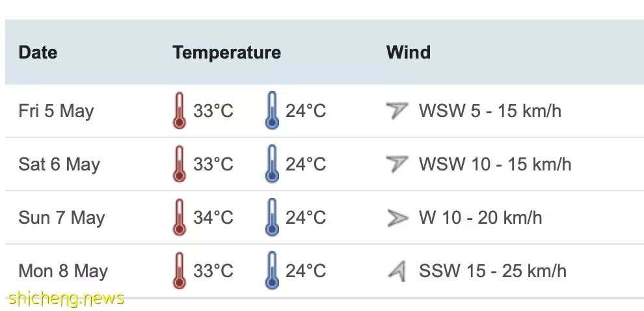Screen dimensions: 644x311
Task: Click the WSW wind arrow for Sat 6 May
Action: [x=397, y=164]
